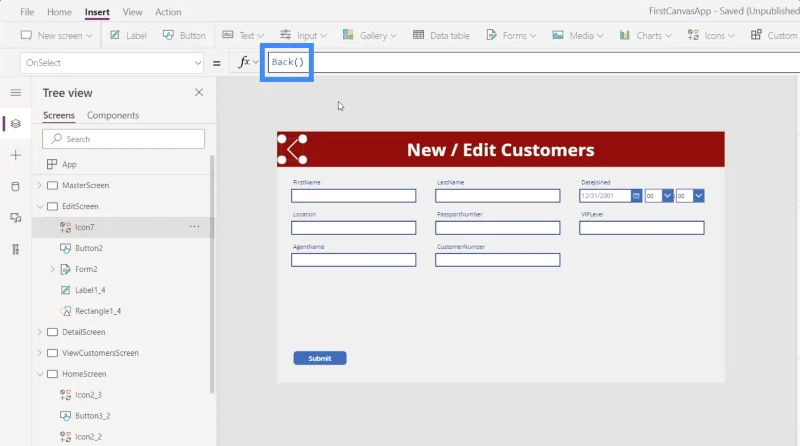Insert a Button from the ribbon

click(x=184, y=35)
